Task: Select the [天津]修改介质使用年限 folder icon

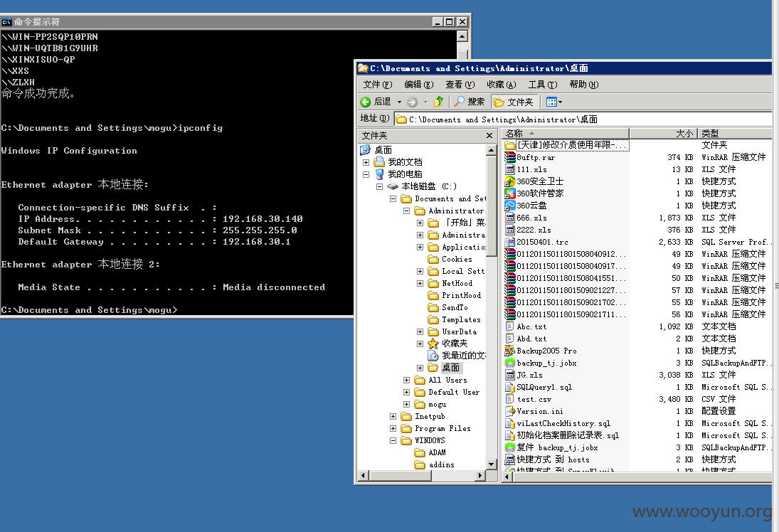Action: pos(509,145)
